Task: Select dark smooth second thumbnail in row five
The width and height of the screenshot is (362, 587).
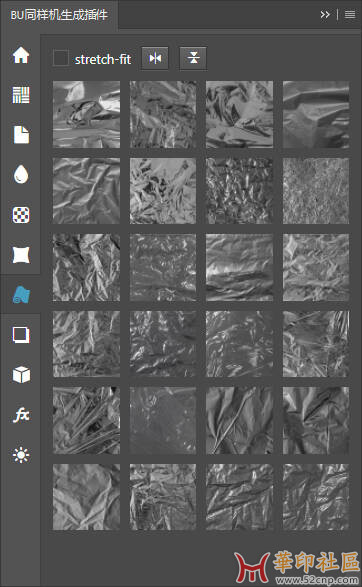Action: (163, 421)
